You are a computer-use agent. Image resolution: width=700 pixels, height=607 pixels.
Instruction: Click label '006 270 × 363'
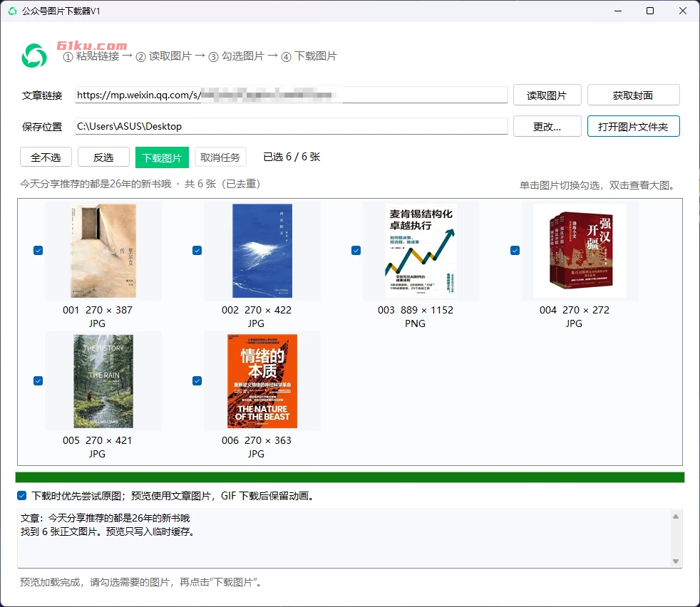256,440
